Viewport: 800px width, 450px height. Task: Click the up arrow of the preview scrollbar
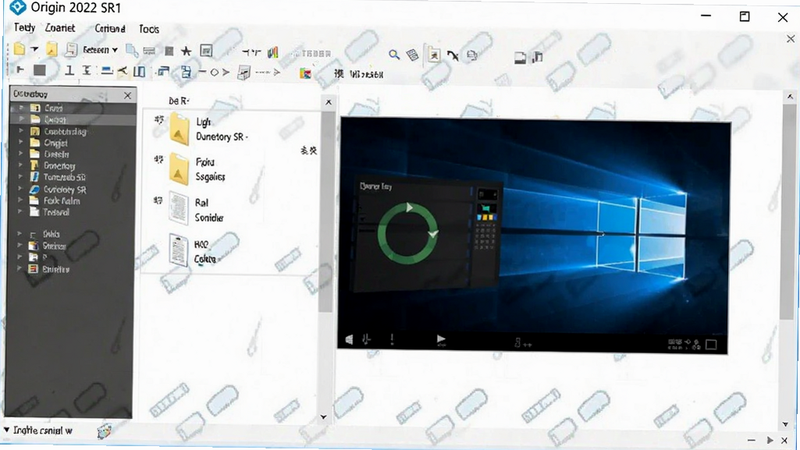point(790,96)
